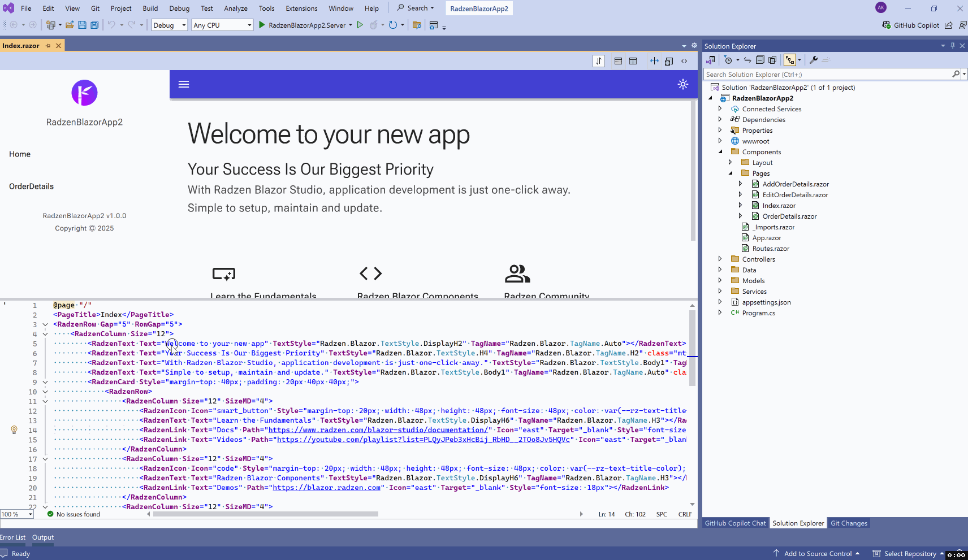This screenshot has width=968, height=560.
Task: Click Find in Files folder icon
Action: (417, 25)
